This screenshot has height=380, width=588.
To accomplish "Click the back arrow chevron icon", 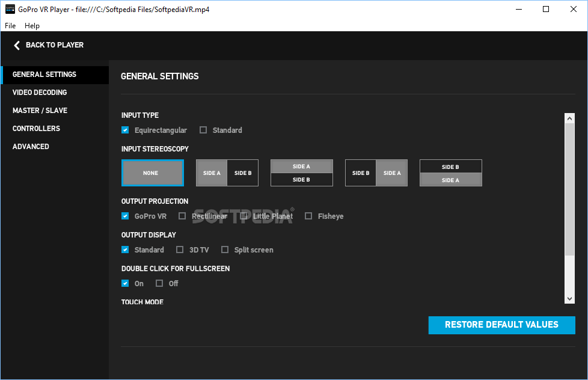I will coord(17,45).
